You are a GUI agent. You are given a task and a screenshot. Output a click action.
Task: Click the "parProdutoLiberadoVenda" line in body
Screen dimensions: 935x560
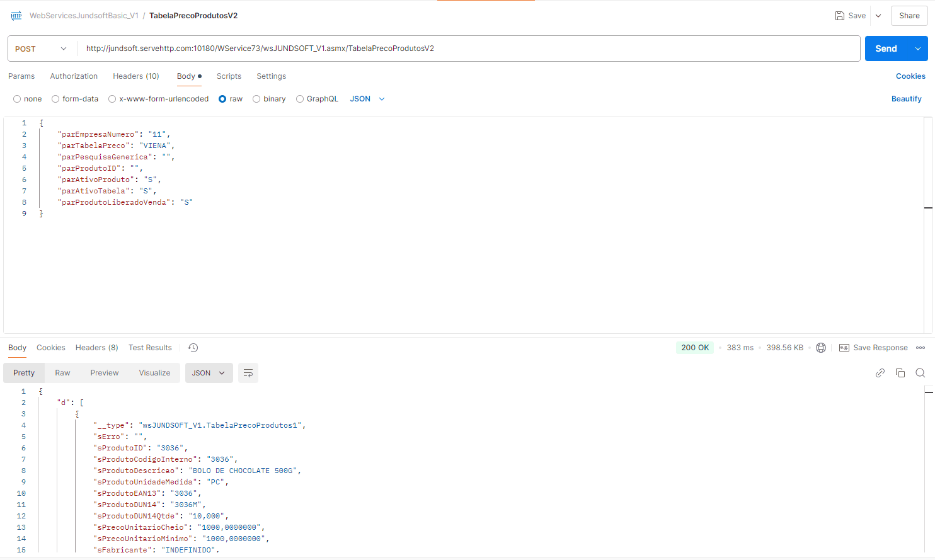click(125, 202)
